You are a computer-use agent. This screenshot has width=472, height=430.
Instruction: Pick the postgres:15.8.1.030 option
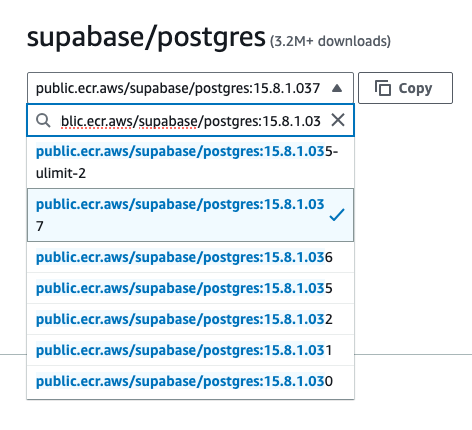[190, 381]
